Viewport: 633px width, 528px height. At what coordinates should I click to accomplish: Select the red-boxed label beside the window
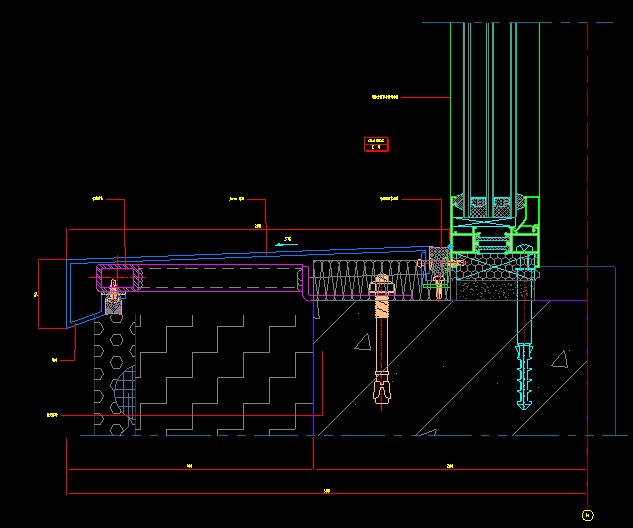tap(376, 144)
